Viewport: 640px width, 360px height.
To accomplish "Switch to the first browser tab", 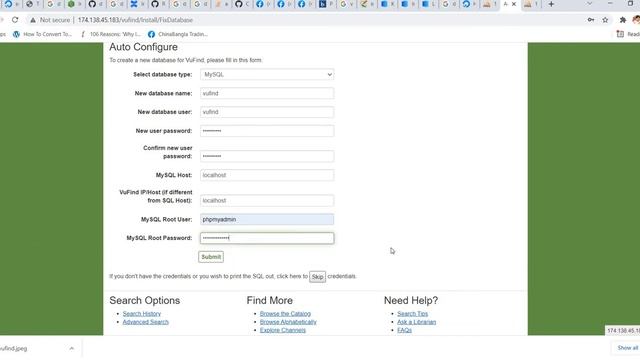I will click(x=11, y=4).
